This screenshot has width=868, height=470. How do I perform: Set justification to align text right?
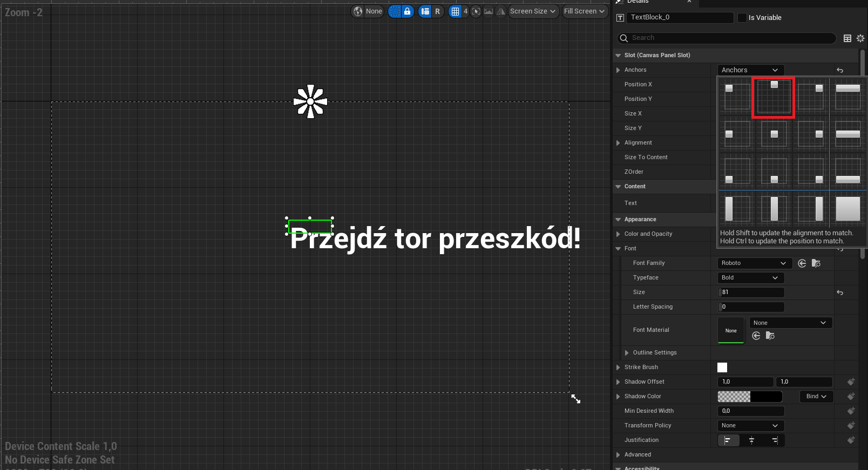pos(775,440)
